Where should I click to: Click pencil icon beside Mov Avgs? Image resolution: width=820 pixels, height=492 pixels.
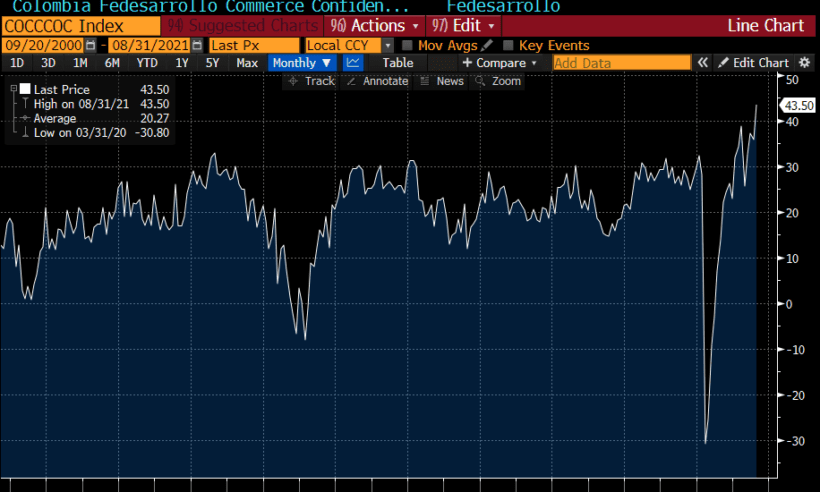point(487,45)
